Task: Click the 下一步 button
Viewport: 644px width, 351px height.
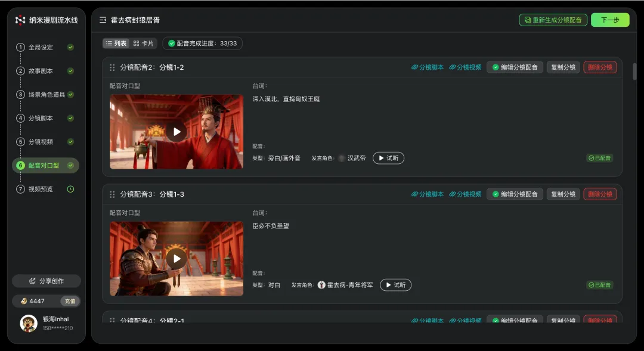Action: point(610,20)
